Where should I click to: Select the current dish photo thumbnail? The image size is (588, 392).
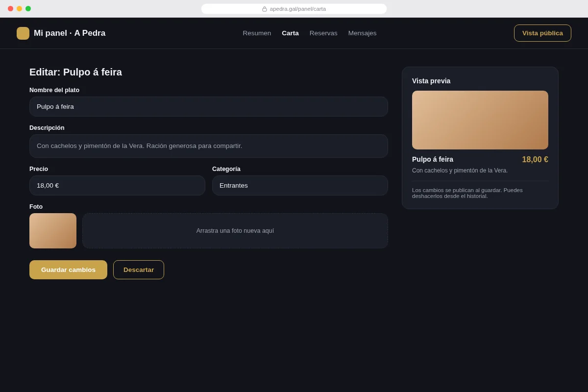[53, 231]
